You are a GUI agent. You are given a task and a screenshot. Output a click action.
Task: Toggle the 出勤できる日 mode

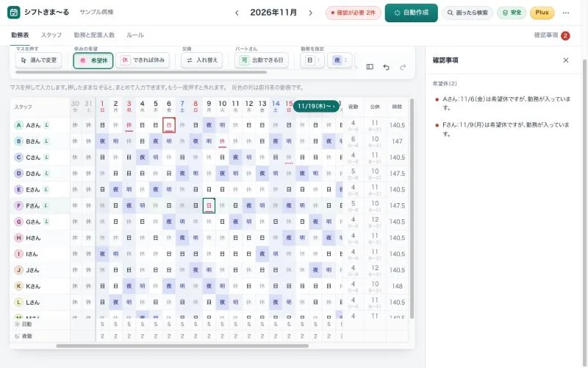(x=262, y=60)
